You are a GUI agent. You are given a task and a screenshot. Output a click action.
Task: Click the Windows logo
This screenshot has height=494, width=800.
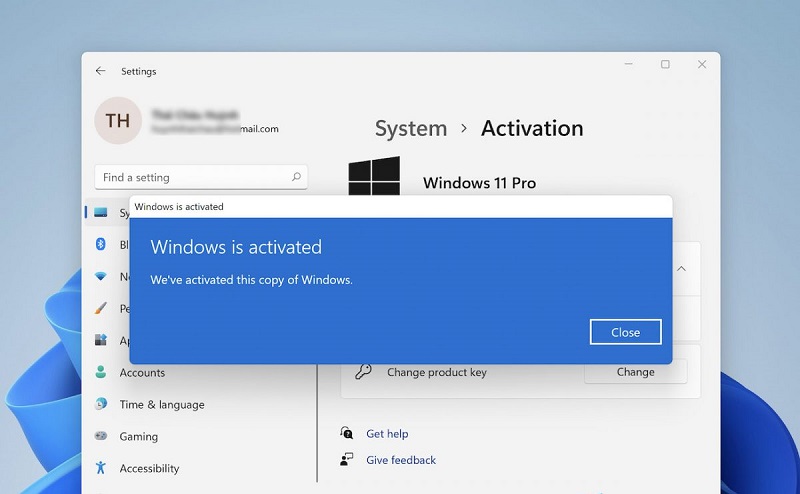click(x=374, y=176)
